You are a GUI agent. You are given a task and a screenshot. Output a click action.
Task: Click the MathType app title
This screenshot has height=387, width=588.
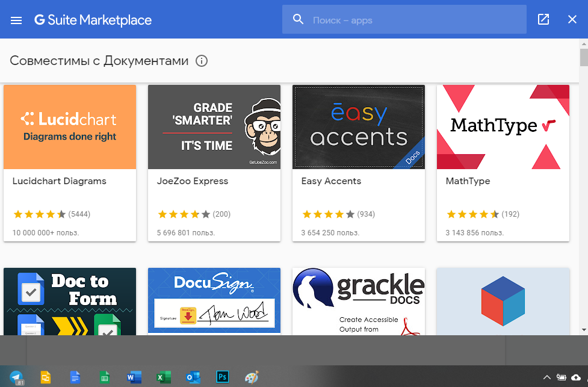tap(468, 181)
